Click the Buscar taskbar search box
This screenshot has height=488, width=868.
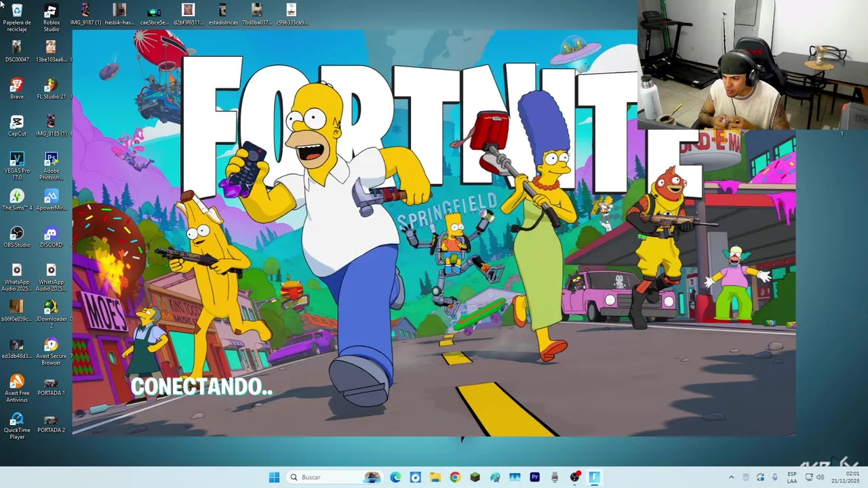tap(334, 477)
